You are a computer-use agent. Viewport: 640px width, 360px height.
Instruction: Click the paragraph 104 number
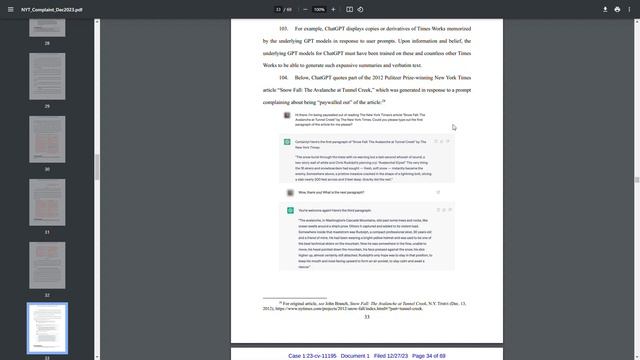[x=283, y=78]
